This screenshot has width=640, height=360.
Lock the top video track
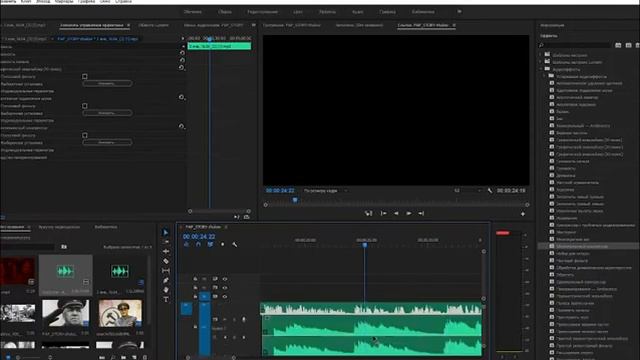click(x=195, y=279)
